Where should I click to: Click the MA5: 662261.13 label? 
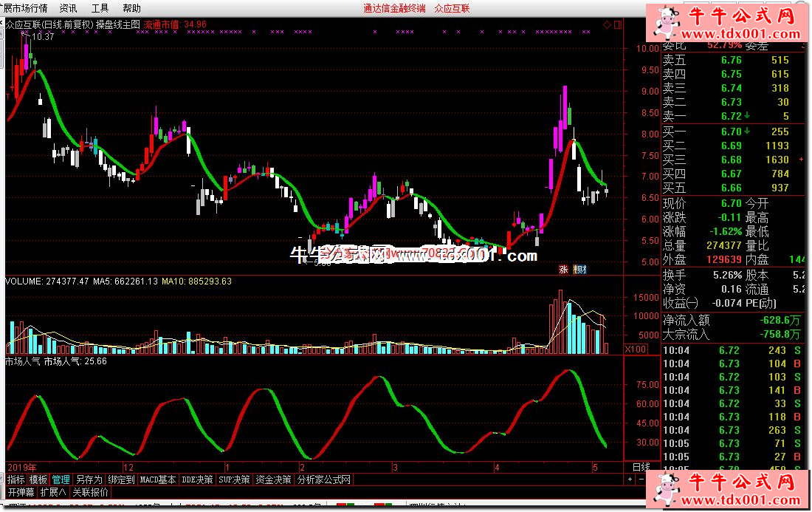point(125,281)
